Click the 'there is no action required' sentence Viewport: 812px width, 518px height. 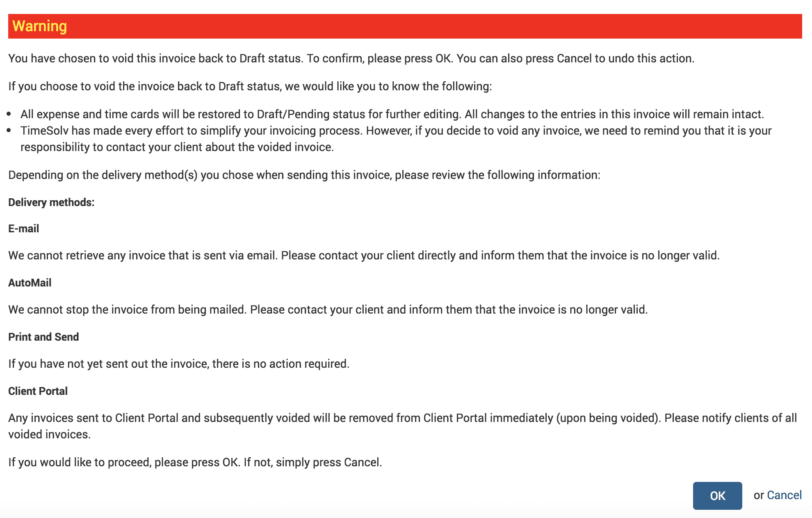coord(179,364)
